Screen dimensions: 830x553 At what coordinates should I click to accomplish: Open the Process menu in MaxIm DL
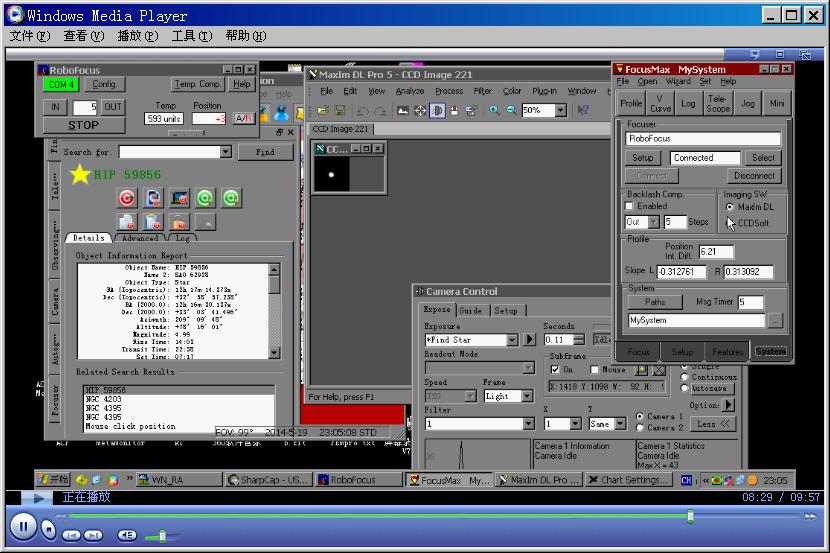[449, 91]
